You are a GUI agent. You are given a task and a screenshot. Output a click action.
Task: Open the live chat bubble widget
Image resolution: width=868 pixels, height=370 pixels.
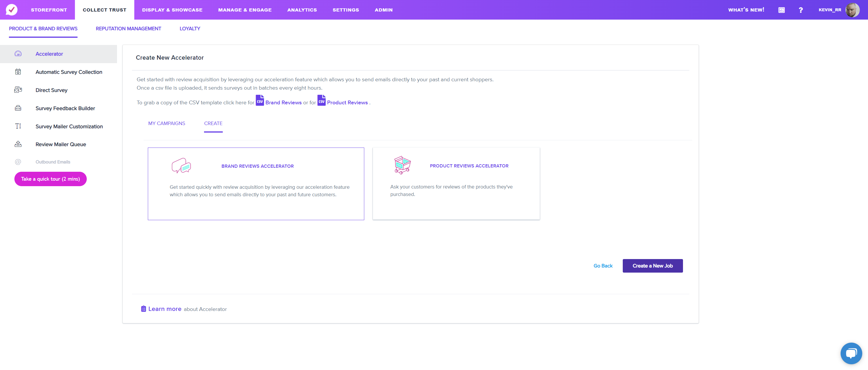[x=851, y=353]
